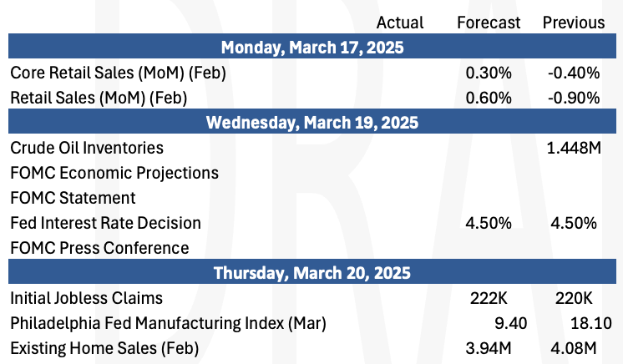Click the Forecast column header
Screen dimensions: 623x364
(489, 23)
